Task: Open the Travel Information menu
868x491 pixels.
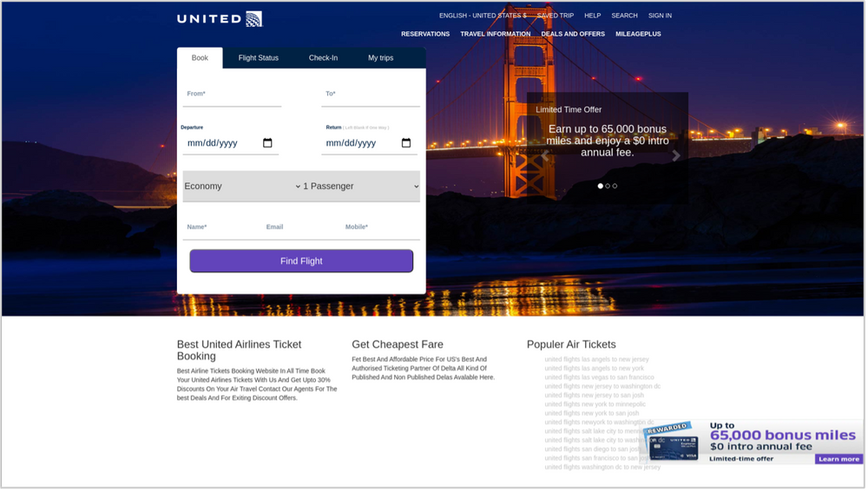Action: (496, 34)
